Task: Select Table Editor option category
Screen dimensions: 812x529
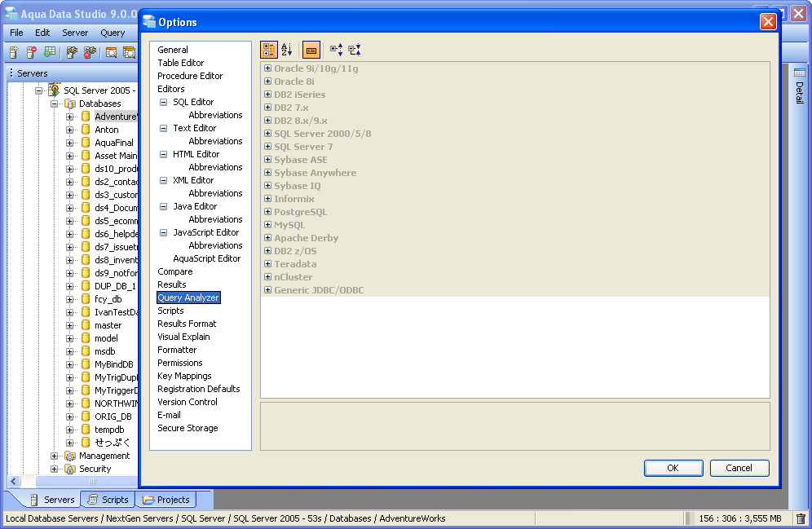Action: 181,63
